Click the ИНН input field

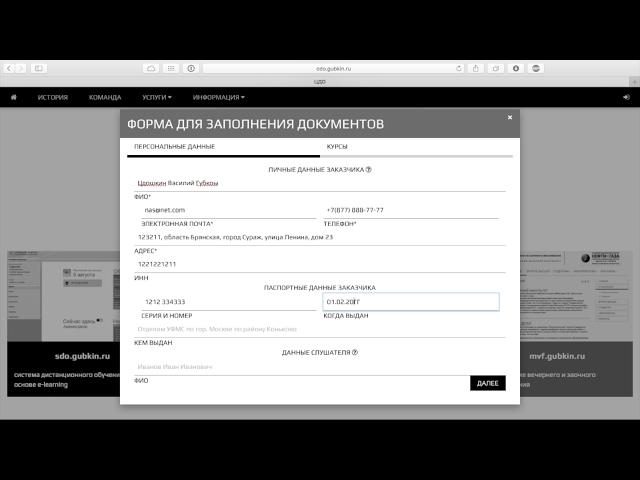click(x=320, y=264)
